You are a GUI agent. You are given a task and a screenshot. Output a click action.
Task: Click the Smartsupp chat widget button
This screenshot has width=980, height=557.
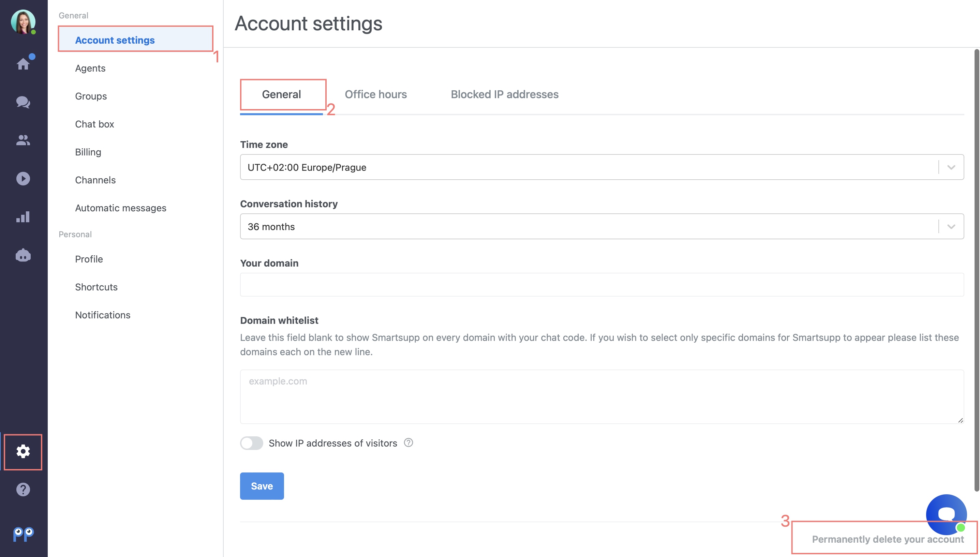pyautogui.click(x=946, y=513)
